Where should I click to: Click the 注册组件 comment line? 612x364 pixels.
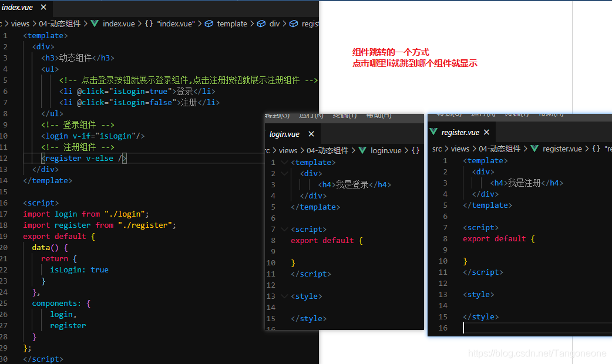[x=78, y=147]
